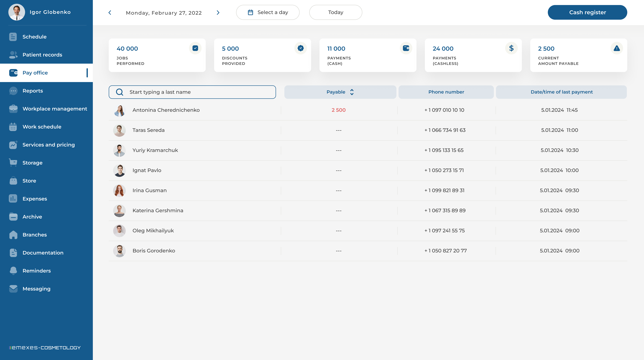Click the Schedule sidebar icon

point(13,37)
